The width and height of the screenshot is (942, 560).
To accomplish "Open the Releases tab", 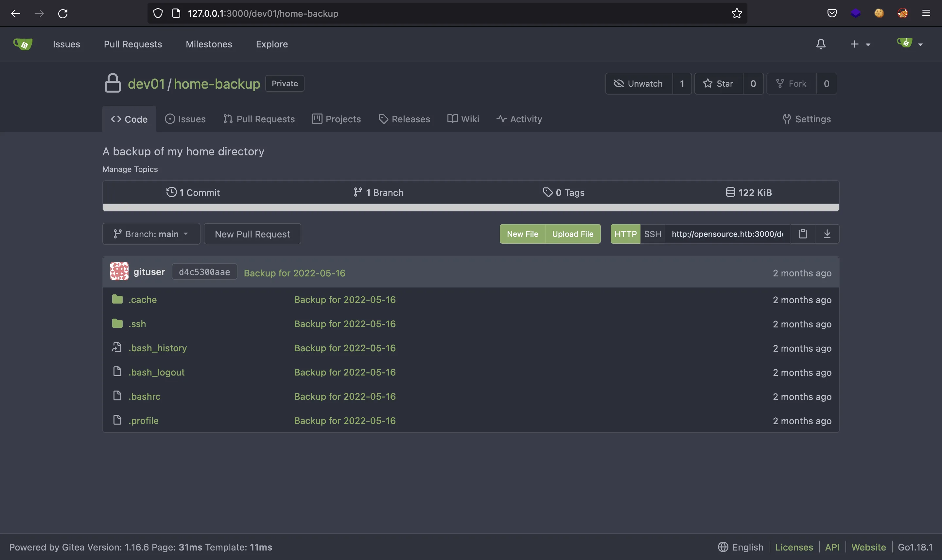I will [404, 119].
